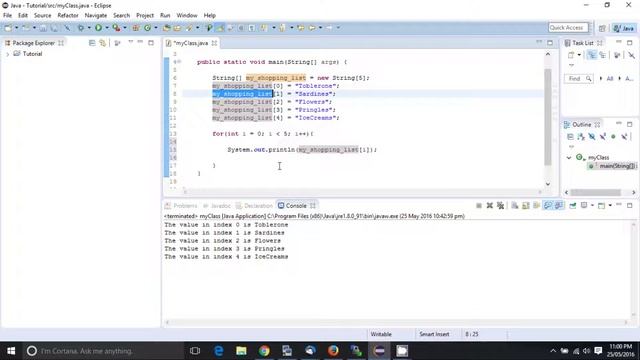Open the Help menu
The height and width of the screenshot is (360, 640).
209,15
